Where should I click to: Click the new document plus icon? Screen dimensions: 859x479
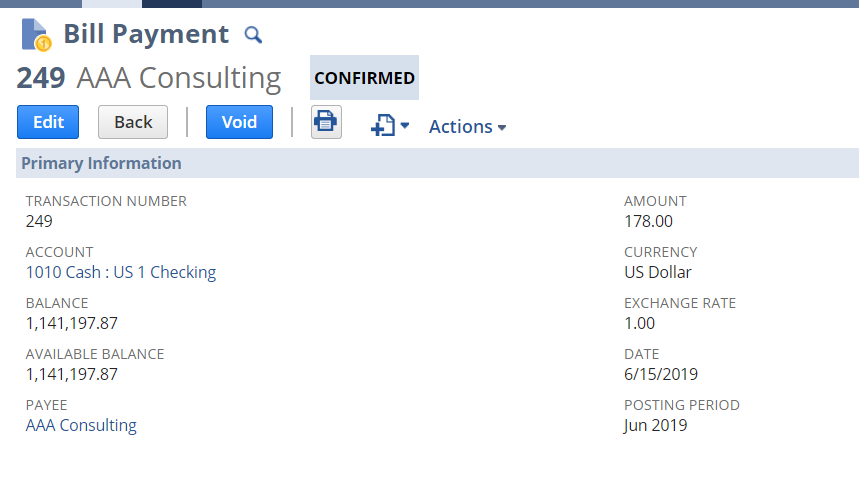382,126
